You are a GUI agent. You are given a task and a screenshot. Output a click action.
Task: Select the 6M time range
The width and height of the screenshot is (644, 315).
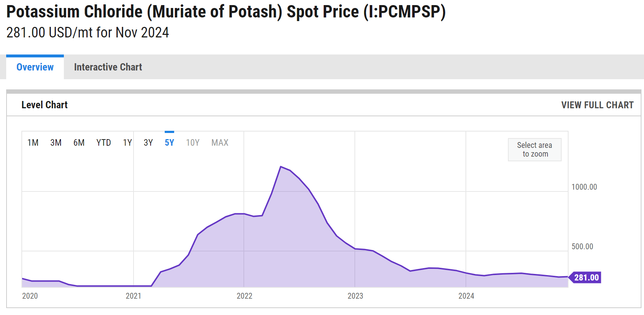pyautogui.click(x=78, y=142)
